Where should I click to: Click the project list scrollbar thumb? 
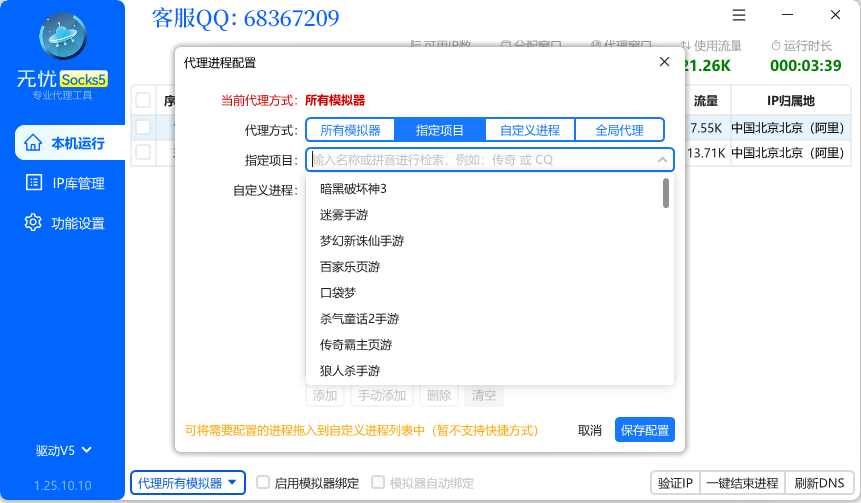[x=666, y=193]
